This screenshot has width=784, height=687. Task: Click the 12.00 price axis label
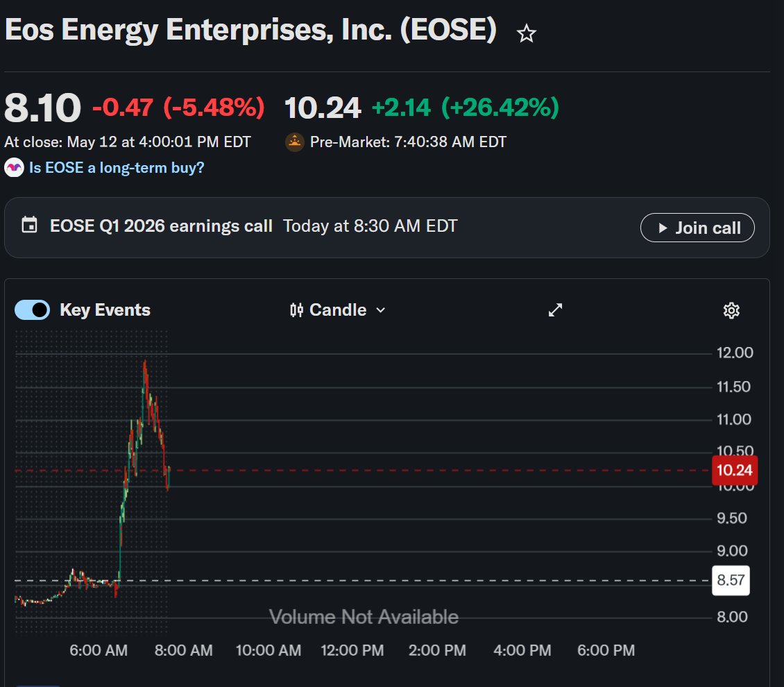(735, 353)
